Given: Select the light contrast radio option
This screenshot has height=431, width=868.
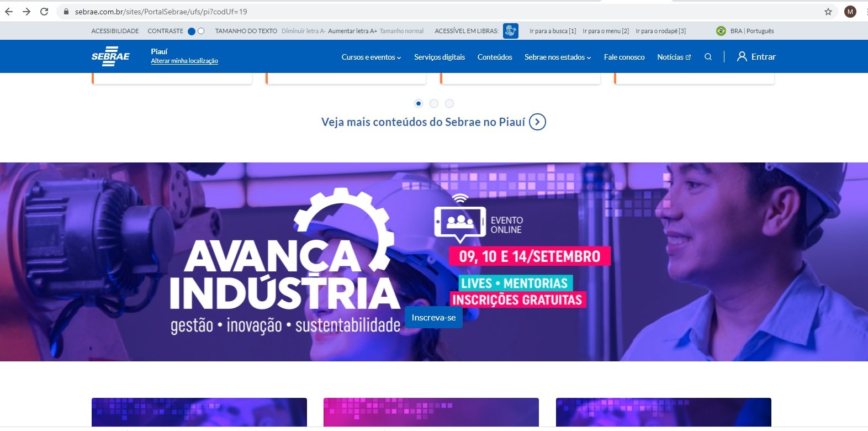Looking at the screenshot, I should (201, 31).
